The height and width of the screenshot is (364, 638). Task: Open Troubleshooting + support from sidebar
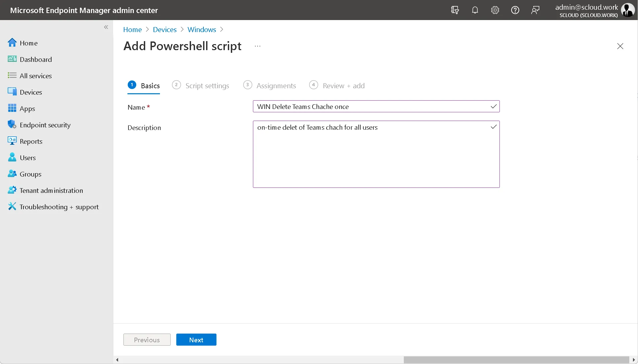(x=59, y=207)
